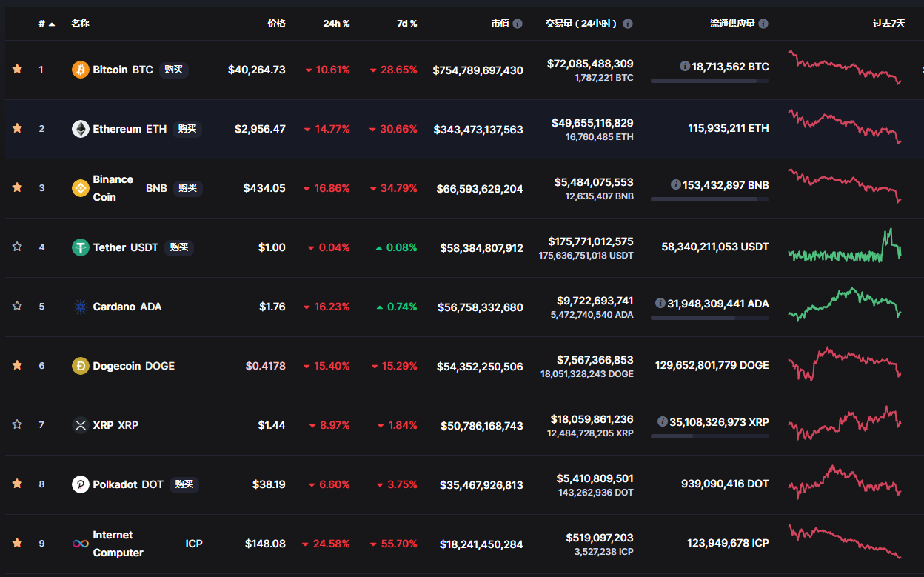This screenshot has width=924, height=577.
Task: Click 购买 button for Polkadot
Action: point(184,484)
